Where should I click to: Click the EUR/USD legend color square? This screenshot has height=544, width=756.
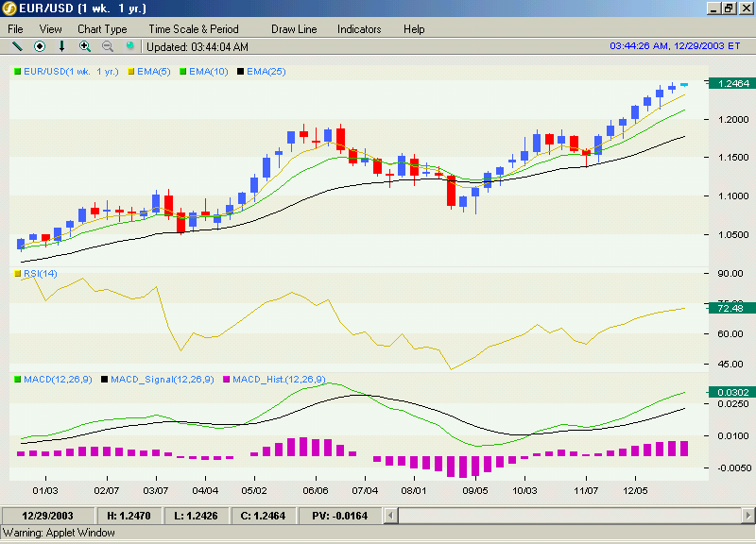tap(18, 72)
